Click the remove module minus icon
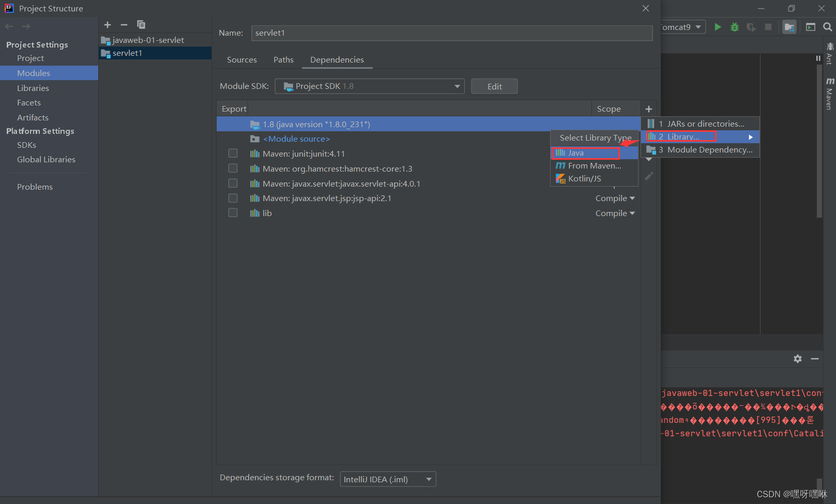The image size is (836, 504). click(x=124, y=24)
